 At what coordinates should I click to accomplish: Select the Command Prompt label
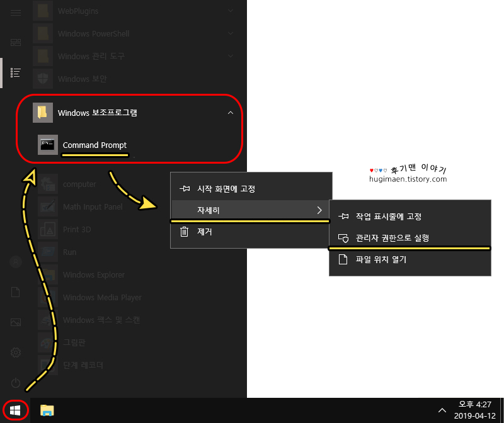[94, 145]
